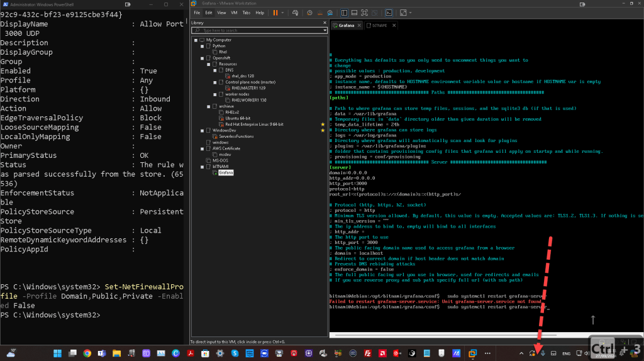Close the Grafana VM tab
The width and height of the screenshot is (644, 361).
(359, 25)
